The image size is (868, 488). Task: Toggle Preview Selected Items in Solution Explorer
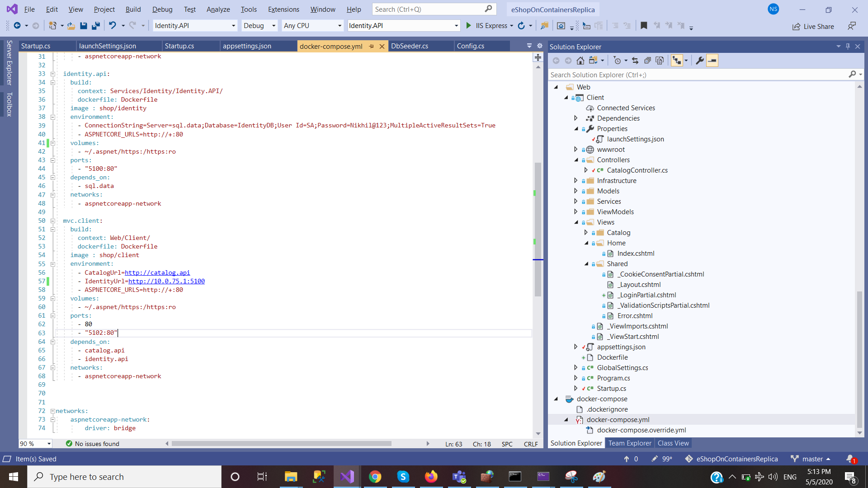712,60
